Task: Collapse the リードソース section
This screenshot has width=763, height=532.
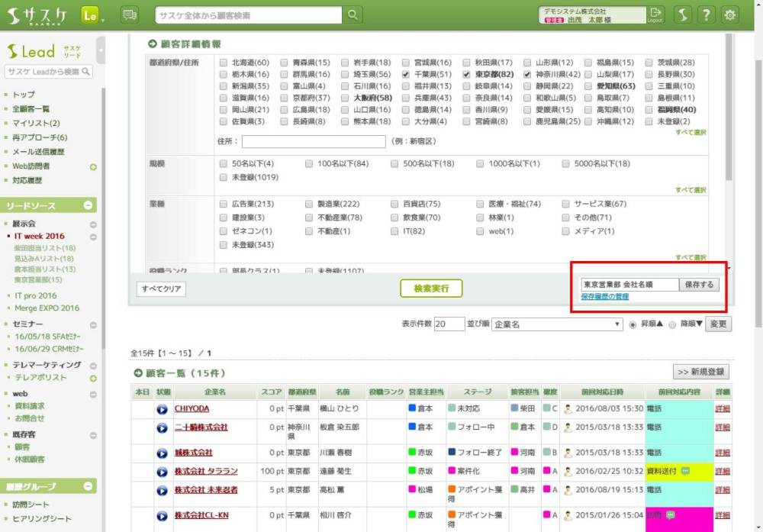Action: tap(88, 205)
